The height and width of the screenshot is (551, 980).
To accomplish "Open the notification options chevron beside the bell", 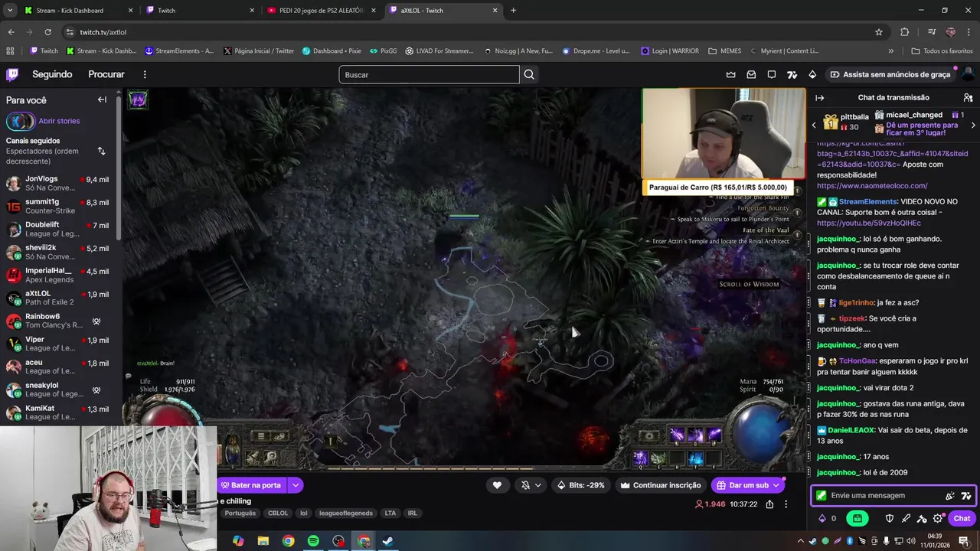I will [x=538, y=485].
